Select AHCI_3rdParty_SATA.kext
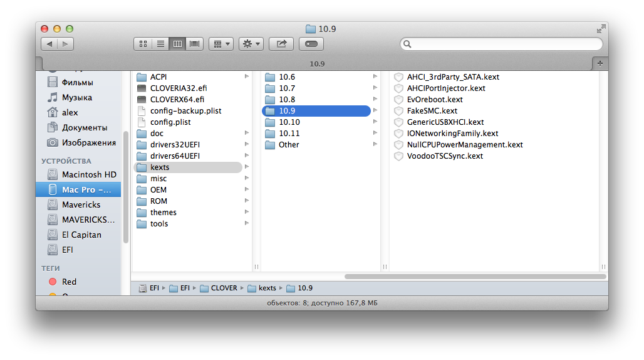Screen dimensions: 644x360 (x=453, y=77)
